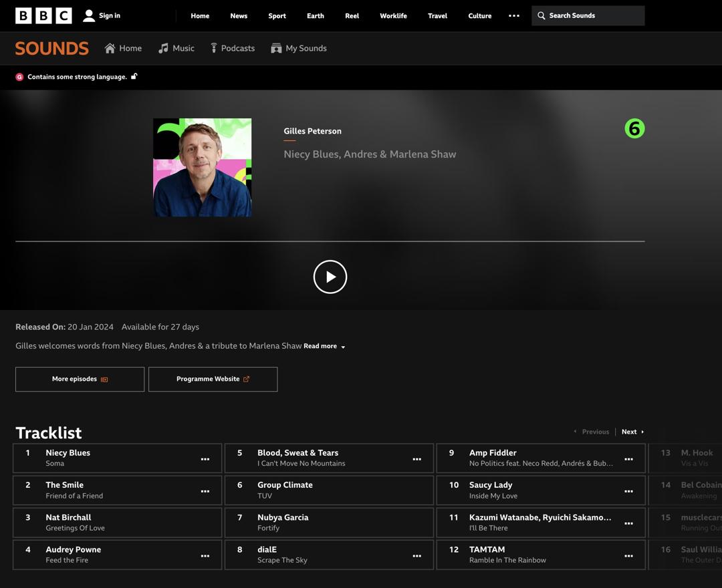722x588 pixels.
Task: Select the 'Friend of a Friend' song title
Action: [74, 496]
